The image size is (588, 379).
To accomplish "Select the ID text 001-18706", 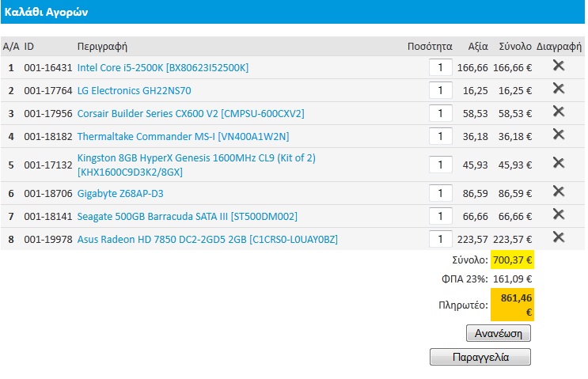I will click(48, 193).
